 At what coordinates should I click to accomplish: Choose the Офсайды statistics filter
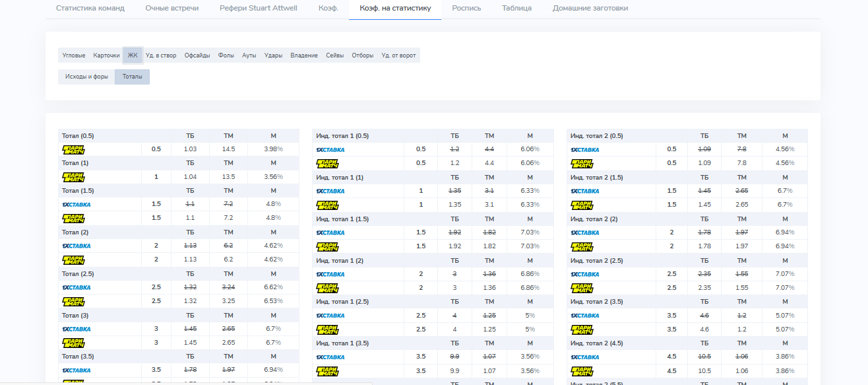coord(197,55)
